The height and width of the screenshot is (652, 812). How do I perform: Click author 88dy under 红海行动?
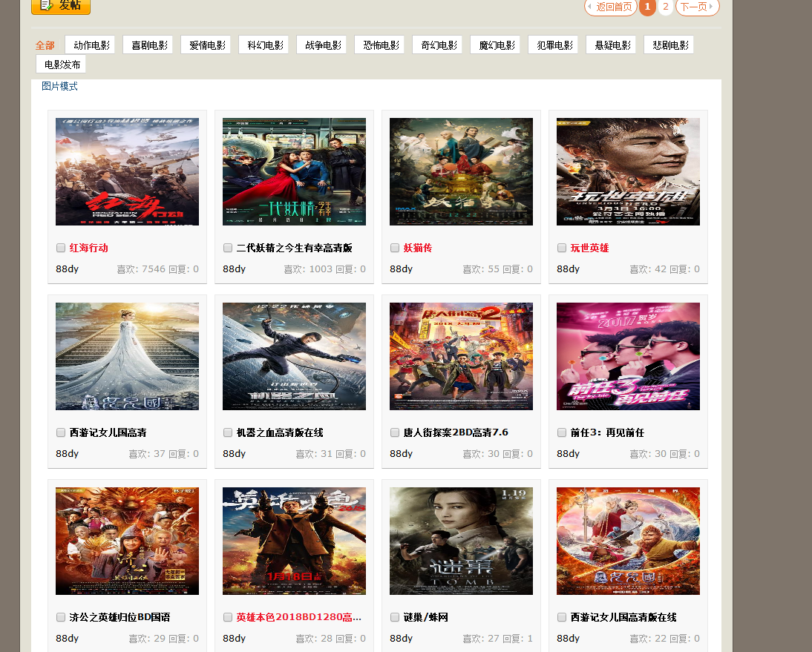click(68, 269)
